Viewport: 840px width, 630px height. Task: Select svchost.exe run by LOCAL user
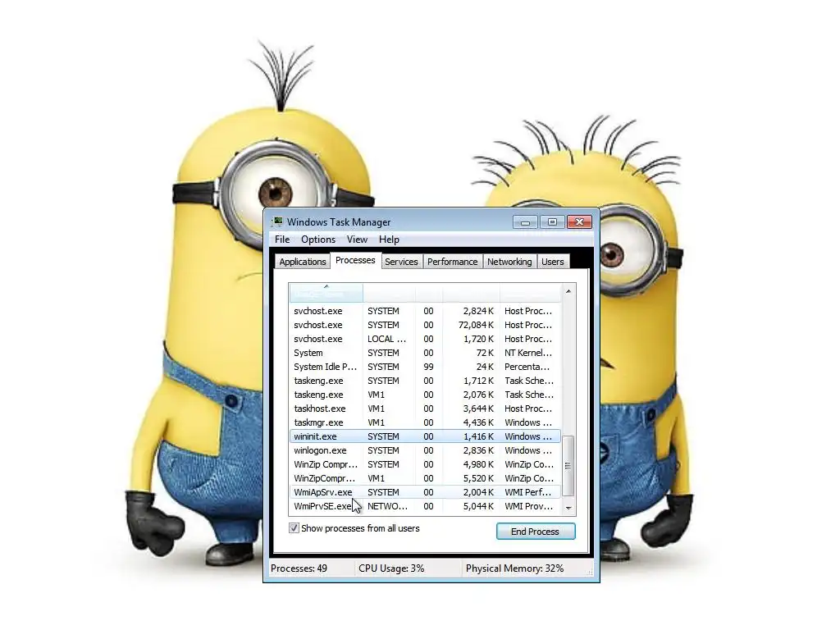[x=425, y=339]
